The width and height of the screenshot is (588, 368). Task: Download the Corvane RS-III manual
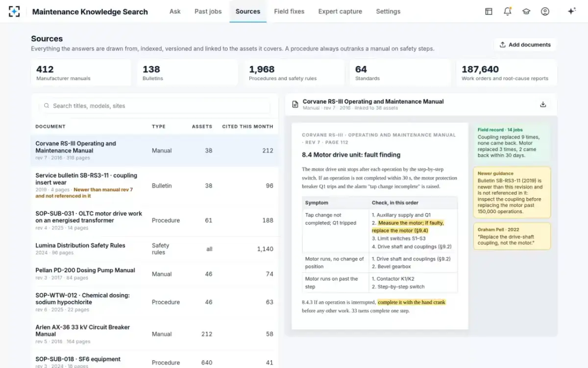pyautogui.click(x=543, y=105)
